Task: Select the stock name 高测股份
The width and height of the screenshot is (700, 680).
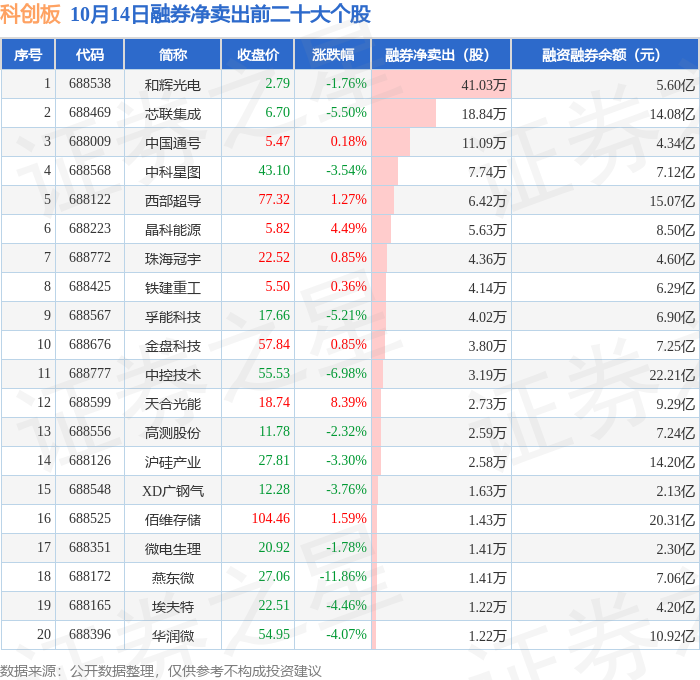Action: (x=173, y=433)
